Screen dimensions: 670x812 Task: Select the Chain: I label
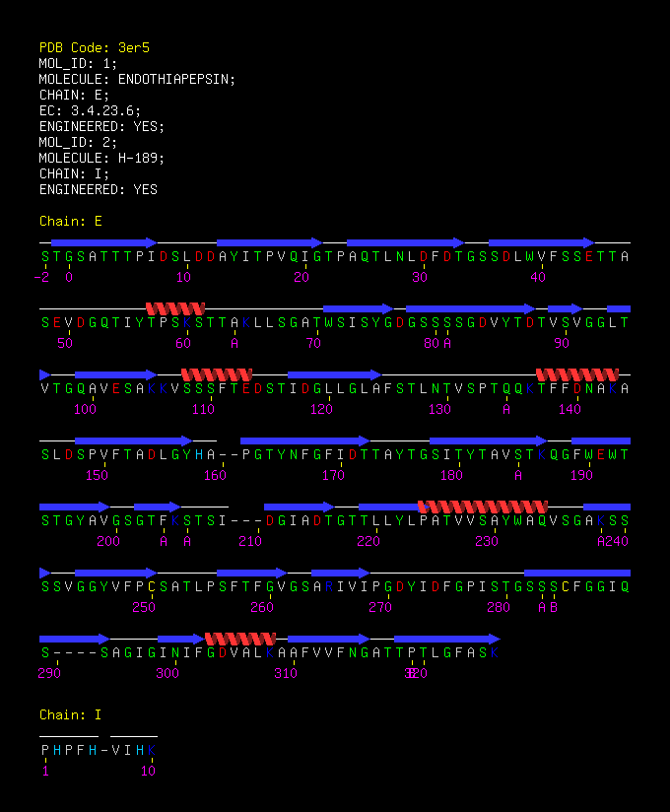pos(70,714)
